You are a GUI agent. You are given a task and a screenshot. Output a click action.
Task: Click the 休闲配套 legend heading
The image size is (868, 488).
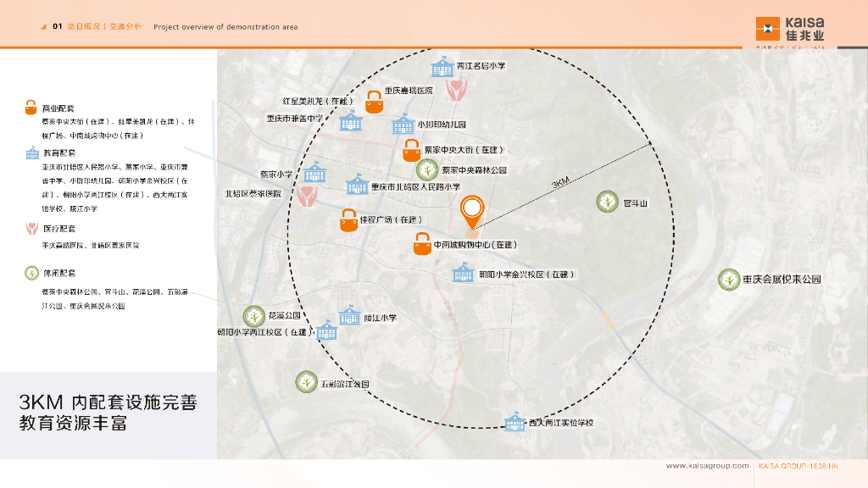59,274
